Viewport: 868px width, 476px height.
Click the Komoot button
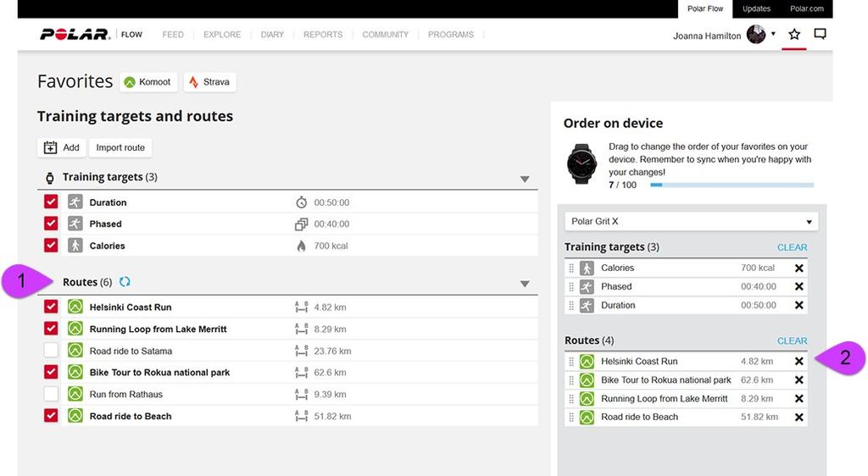(x=148, y=82)
